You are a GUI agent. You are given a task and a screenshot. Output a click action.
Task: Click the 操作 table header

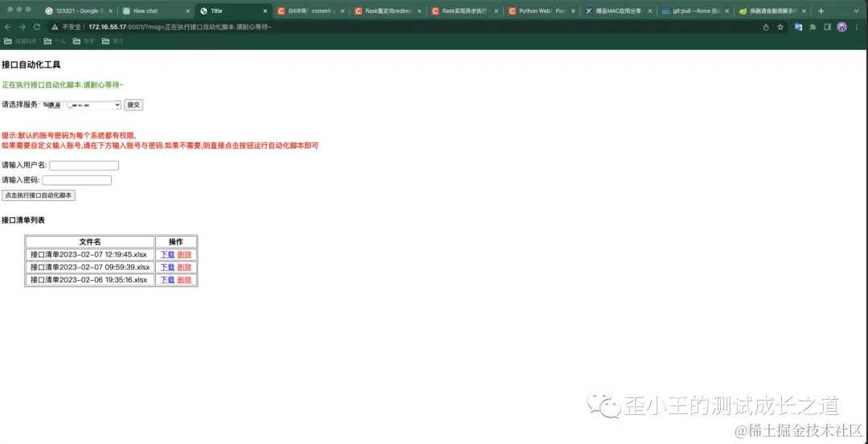176,241
